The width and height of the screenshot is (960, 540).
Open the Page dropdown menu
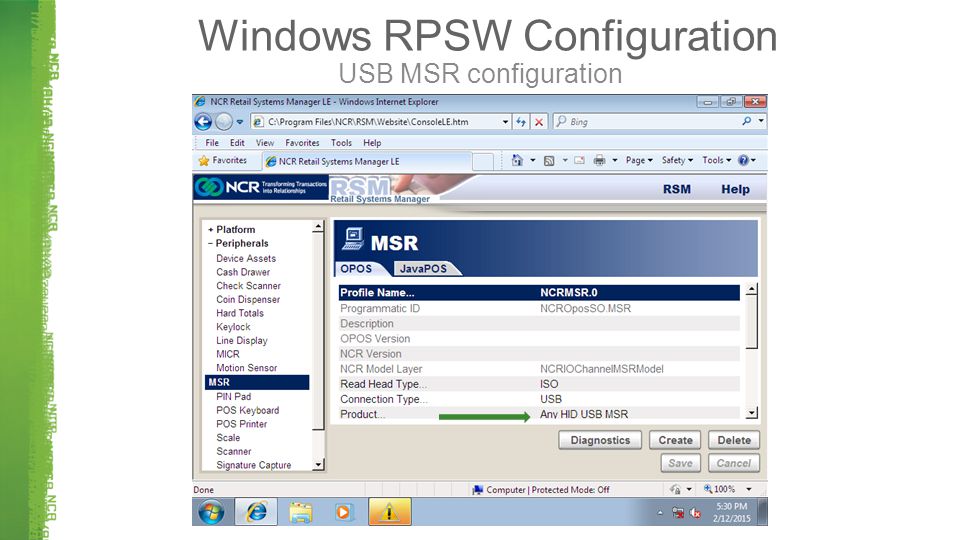point(639,160)
